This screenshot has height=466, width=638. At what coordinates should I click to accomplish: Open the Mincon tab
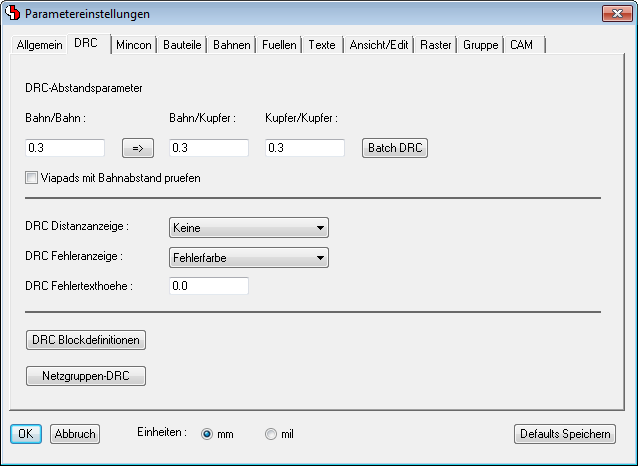click(133, 46)
